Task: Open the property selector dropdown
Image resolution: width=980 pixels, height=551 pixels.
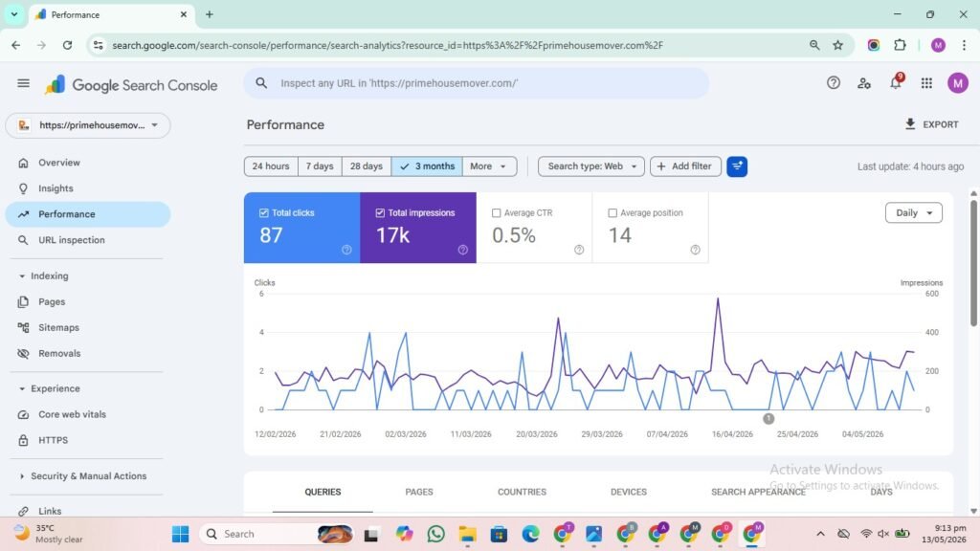Action: 87,125
